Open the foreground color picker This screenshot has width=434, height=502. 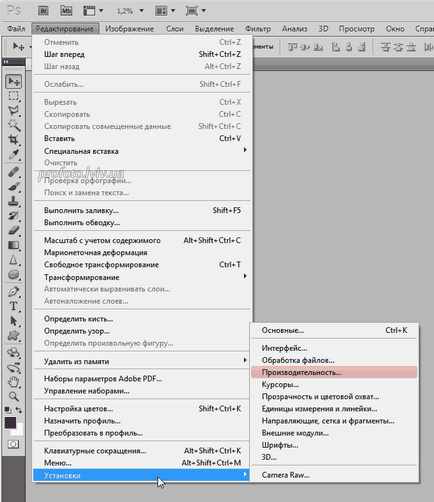(10, 423)
